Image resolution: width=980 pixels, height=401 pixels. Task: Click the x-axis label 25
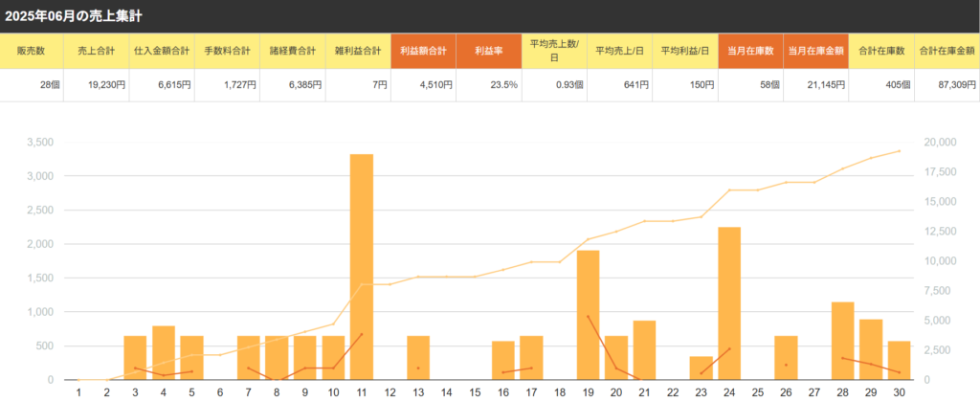[758, 391]
